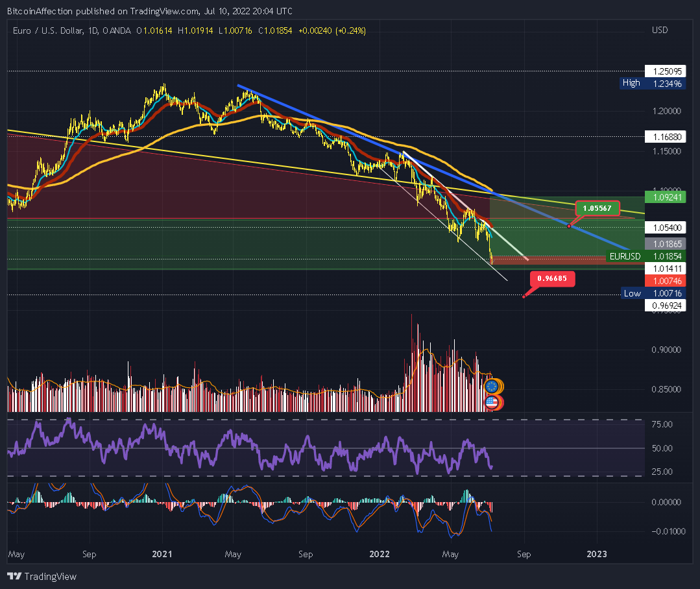Click the RSI 25.00 scale label

coord(662,472)
